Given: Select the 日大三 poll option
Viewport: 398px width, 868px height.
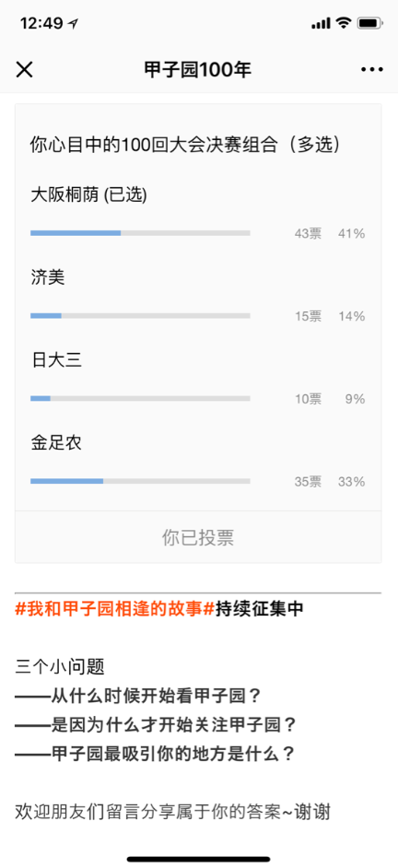Looking at the screenshot, I should click(x=197, y=380).
